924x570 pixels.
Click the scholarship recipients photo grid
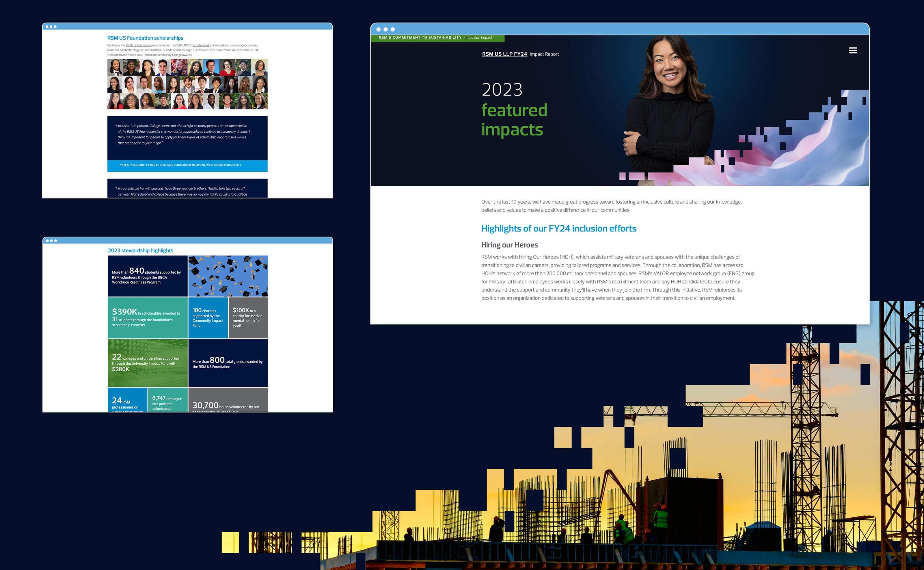coord(187,84)
